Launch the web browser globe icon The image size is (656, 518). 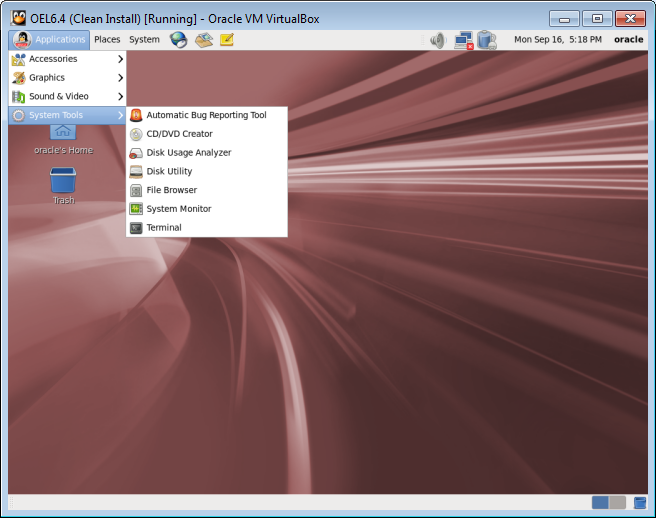point(179,40)
